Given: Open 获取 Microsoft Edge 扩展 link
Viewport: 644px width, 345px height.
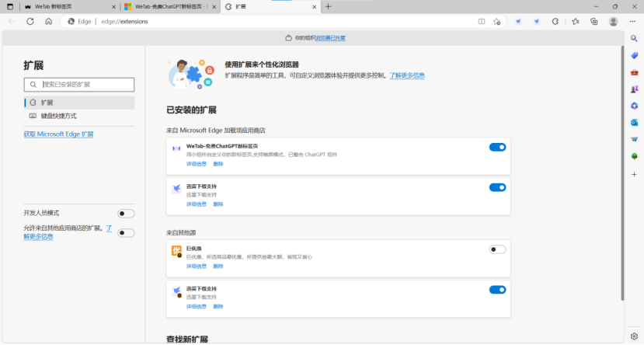Looking at the screenshot, I should (58, 134).
